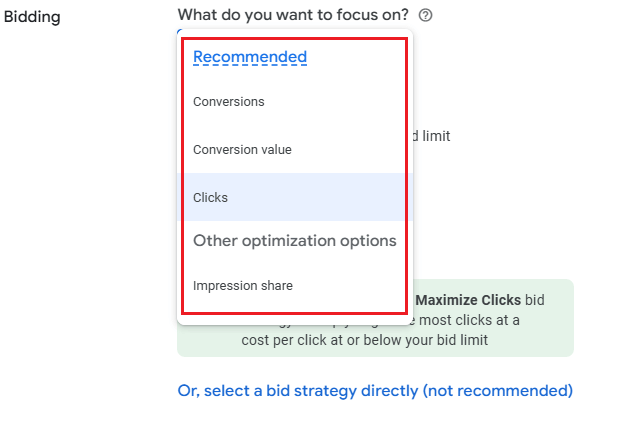The image size is (638, 421).
Task: Pick the highlighted Clicks option
Action: 211,198
